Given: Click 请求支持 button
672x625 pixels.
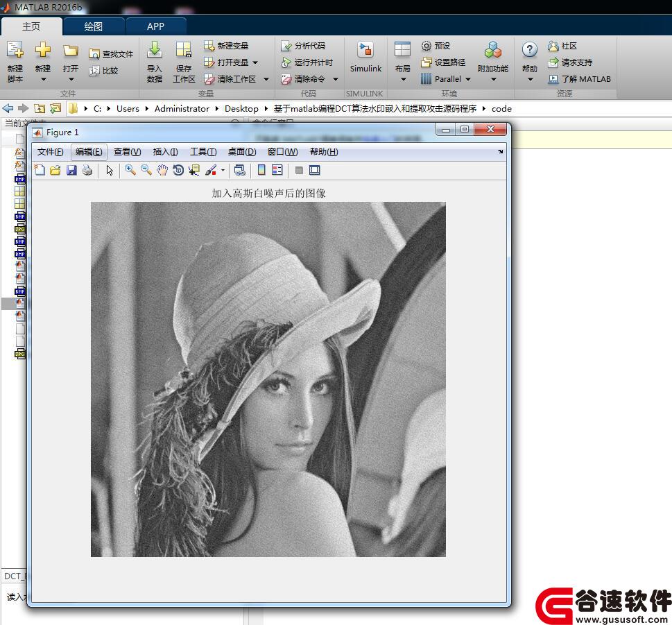Looking at the screenshot, I should (x=571, y=62).
